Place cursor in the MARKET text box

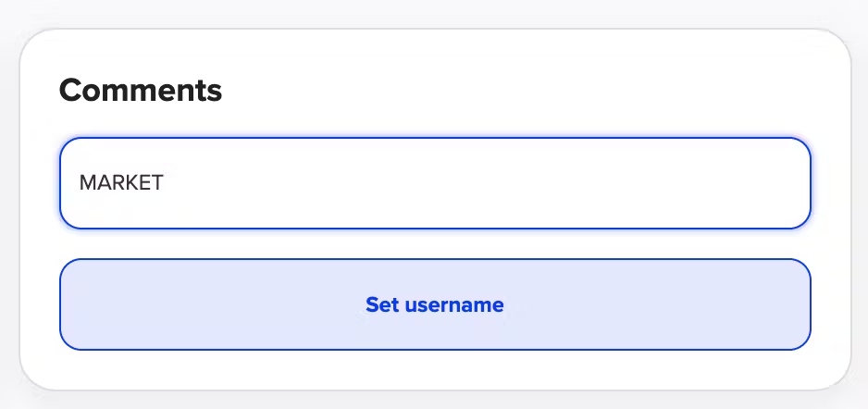(435, 183)
